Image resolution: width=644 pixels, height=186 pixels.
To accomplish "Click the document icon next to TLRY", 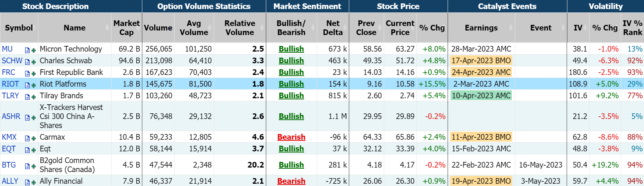I will tap(27, 97).
